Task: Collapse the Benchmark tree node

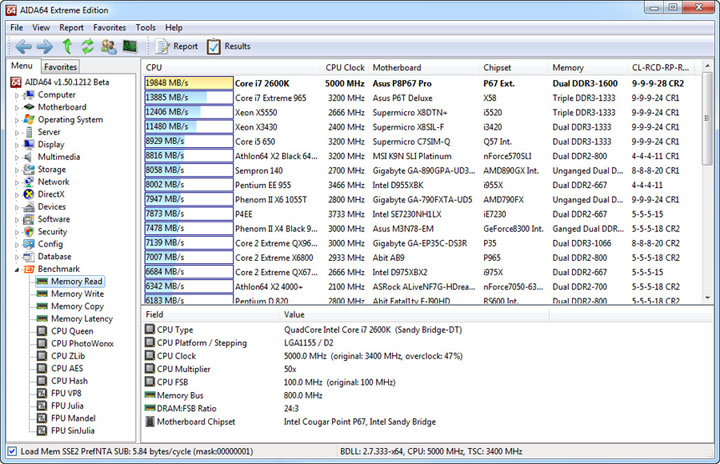Action: [x=17, y=270]
